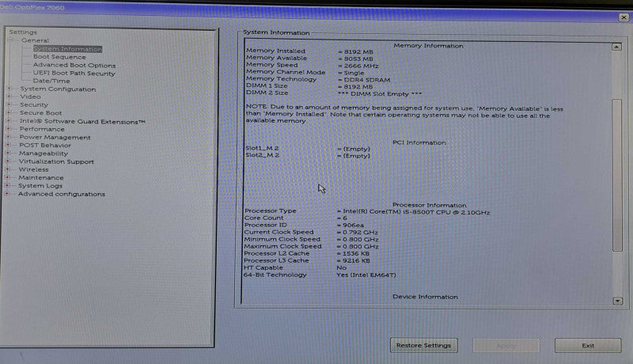The height and width of the screenshot is (364, 633).
Task: Expand the Security settings node
Action: point(9,104)
